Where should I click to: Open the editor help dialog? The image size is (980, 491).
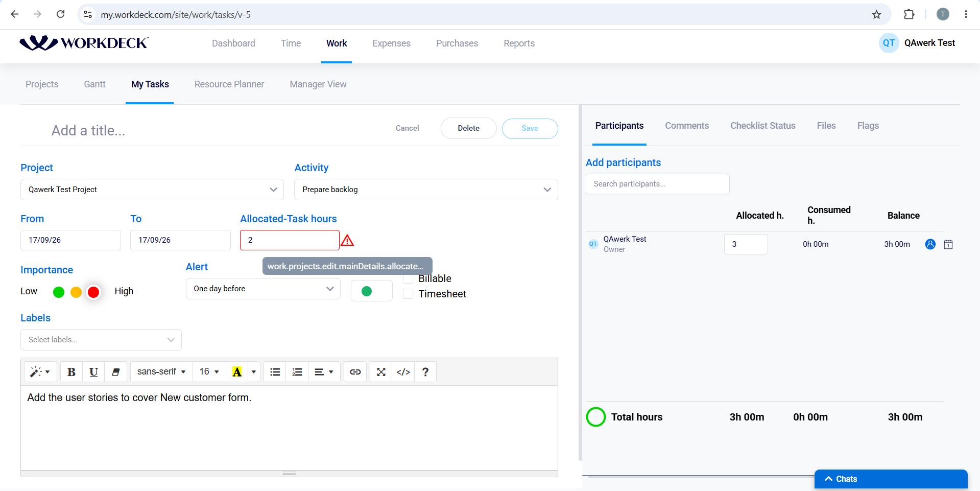tap(425, 372)
